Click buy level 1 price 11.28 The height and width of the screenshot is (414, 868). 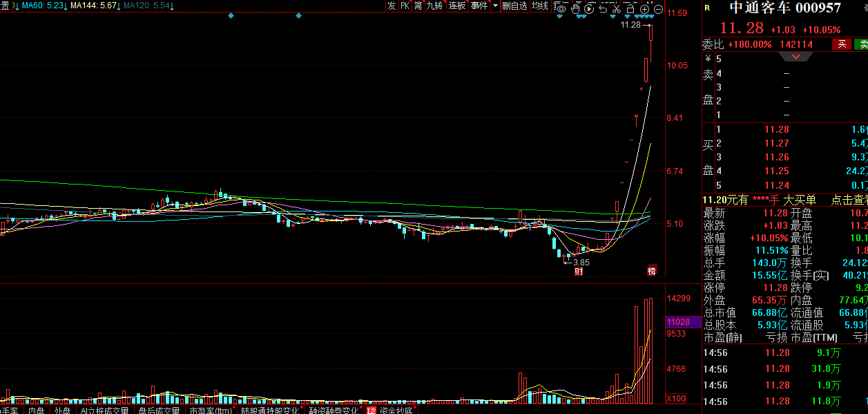coord(776,129)
